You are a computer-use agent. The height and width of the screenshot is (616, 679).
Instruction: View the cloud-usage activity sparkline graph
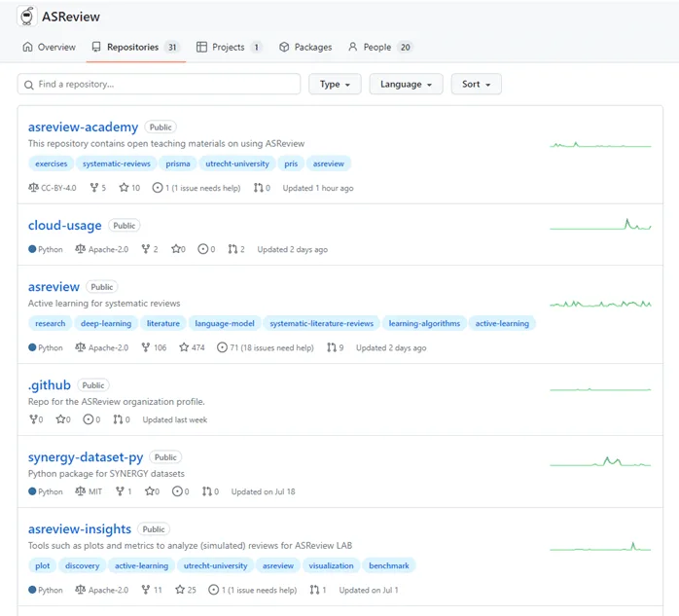(600, 225)
